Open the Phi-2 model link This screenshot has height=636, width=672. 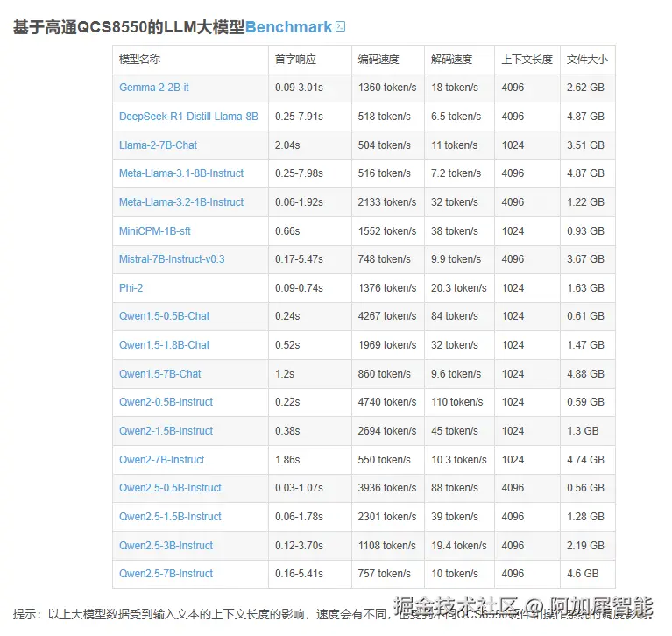coord(131,287)
